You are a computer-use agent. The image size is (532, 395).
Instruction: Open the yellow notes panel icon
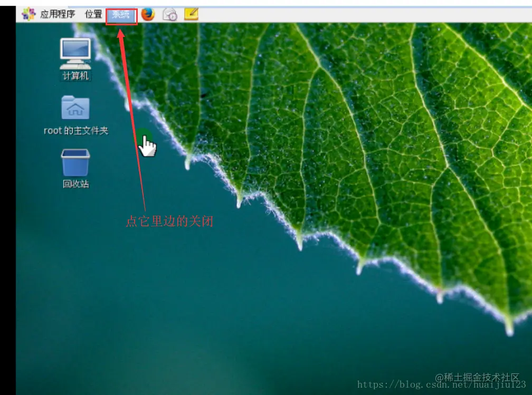[x=192, y=14]
